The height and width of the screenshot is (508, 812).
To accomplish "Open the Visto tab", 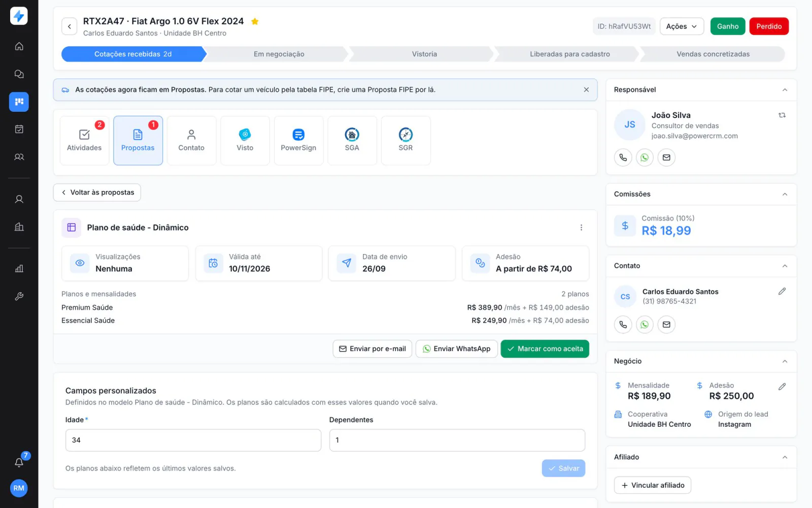I will point(245,140).
